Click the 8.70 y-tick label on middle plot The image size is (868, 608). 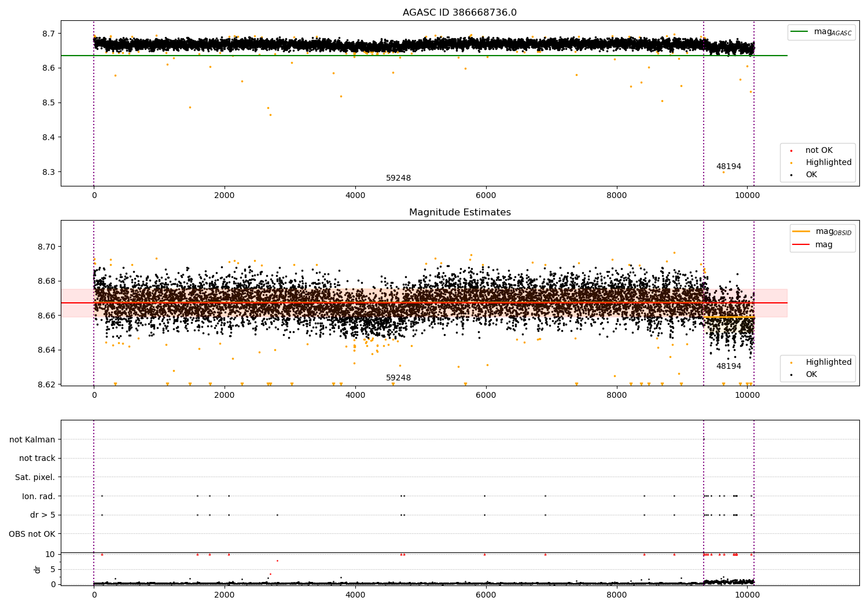(46, 247)
